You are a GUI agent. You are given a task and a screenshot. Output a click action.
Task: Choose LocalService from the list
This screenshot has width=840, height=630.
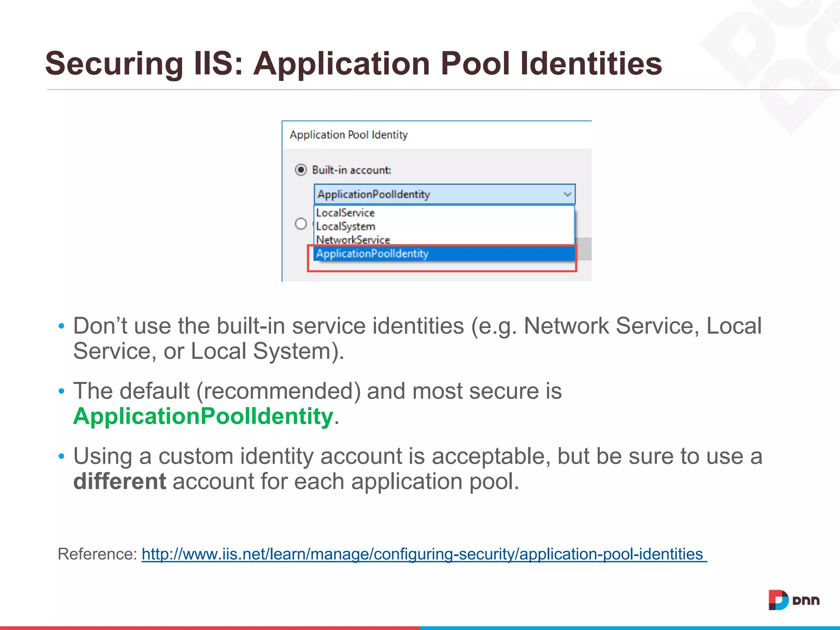pos(444,212)
